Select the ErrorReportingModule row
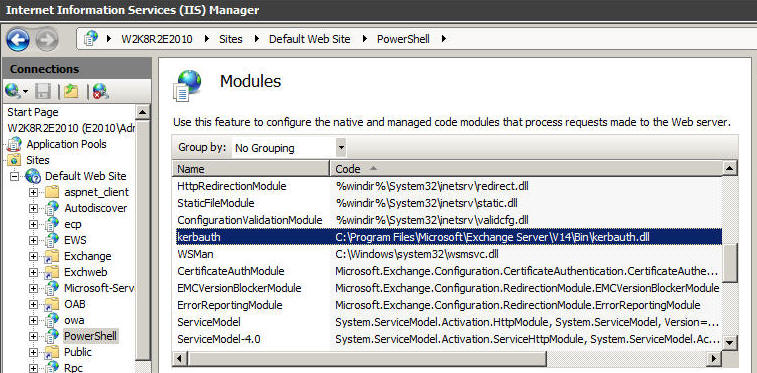 pyautogui.click(x=447, y=305)
